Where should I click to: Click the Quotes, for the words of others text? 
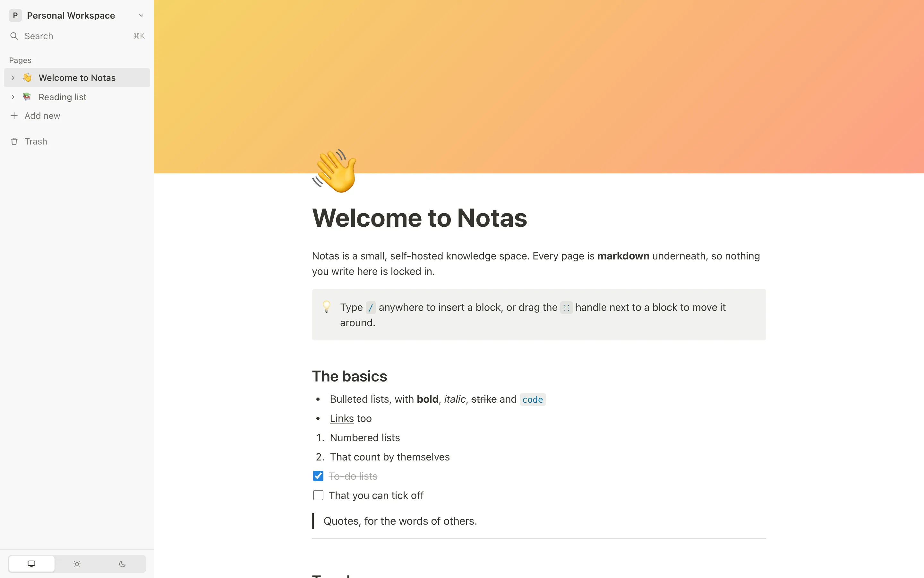tap(400, 521)
